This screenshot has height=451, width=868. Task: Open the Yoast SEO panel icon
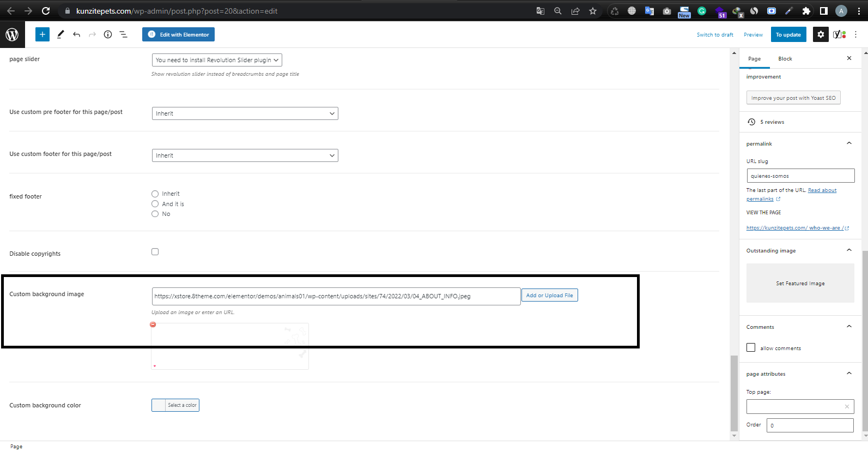840,34
